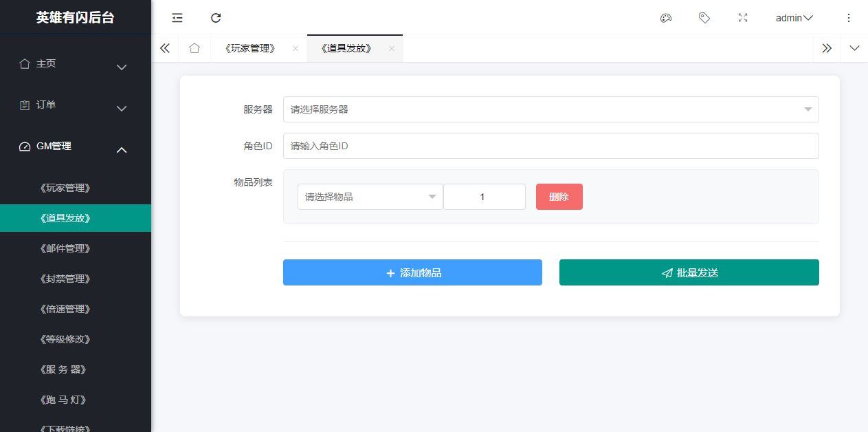This screenshot has height=432, width=868.
Task: Click the green 批量发送 button
Action: point(689,272)
